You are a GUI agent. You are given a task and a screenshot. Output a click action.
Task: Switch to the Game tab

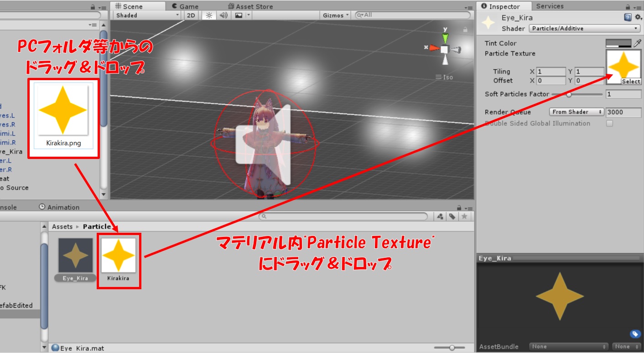pos(185,6)
